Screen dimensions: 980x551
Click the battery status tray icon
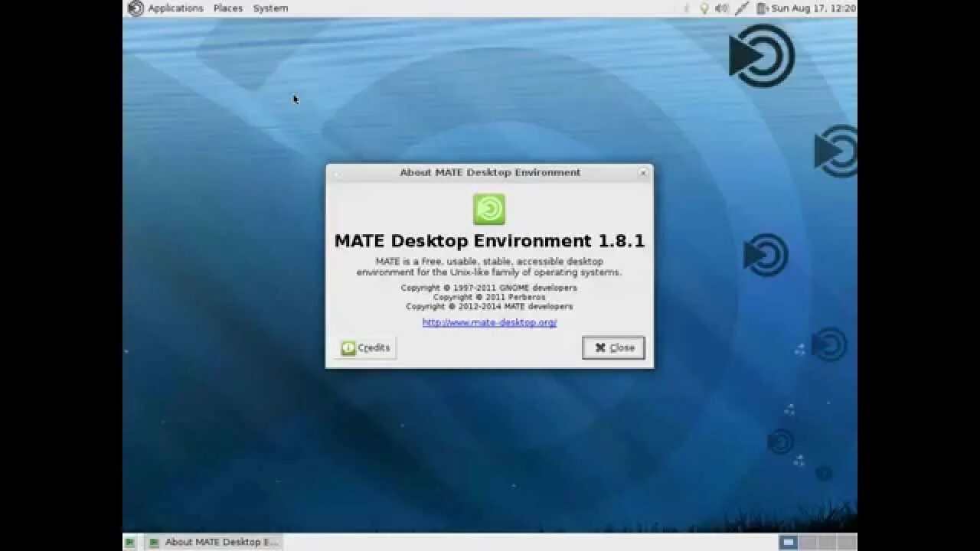pos(761,8)
